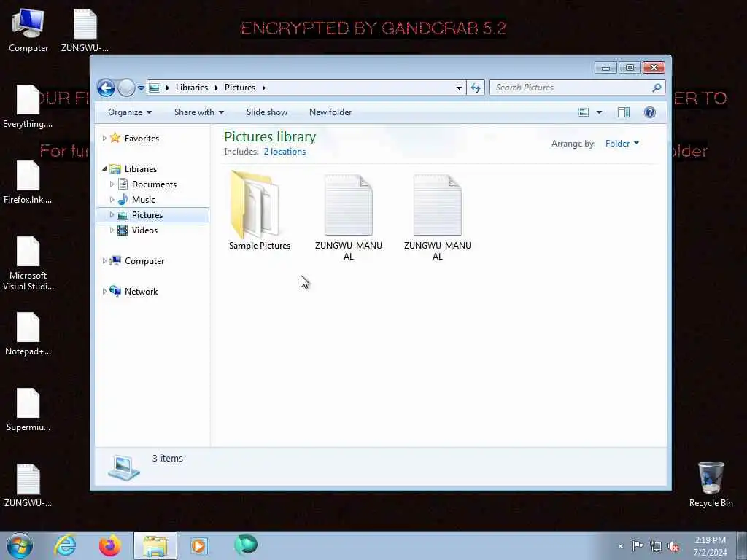The width and height of the screenshot is (747, 560).
Task: Select the first ZUNGWU-MANUAL file
Action: tap(348, 217)
